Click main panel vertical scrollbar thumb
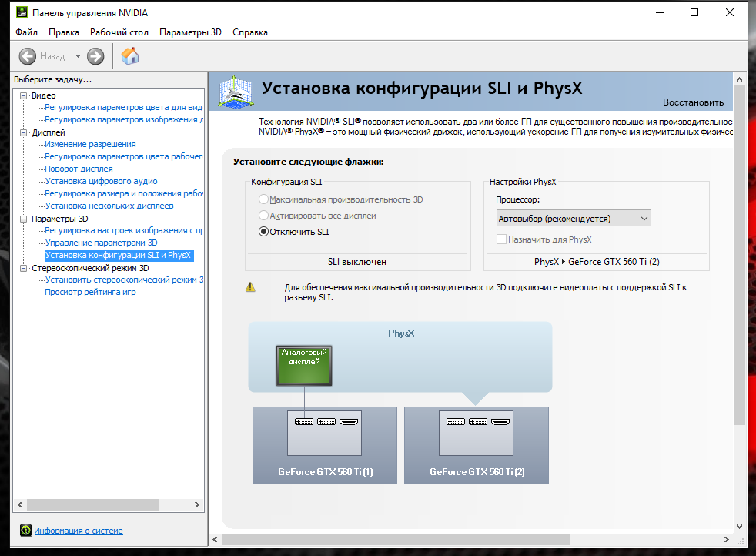Screen dimensions: 756x556 pyautogui.click(x=740, y=256)
